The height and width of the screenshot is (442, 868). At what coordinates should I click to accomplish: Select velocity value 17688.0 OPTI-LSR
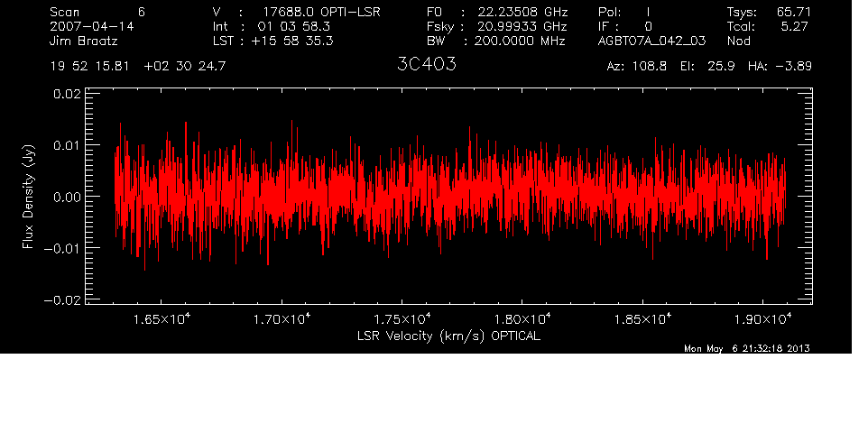(x=321, y=12)
